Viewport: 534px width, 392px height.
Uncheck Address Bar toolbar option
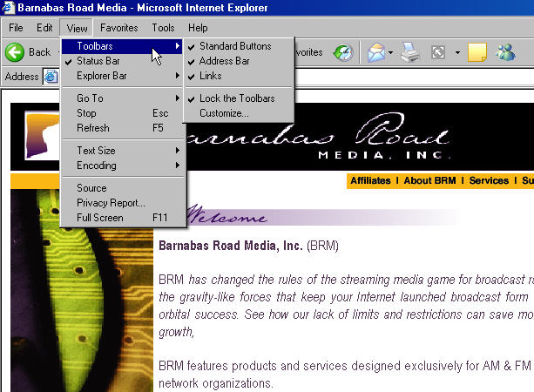tap(239, 61)
